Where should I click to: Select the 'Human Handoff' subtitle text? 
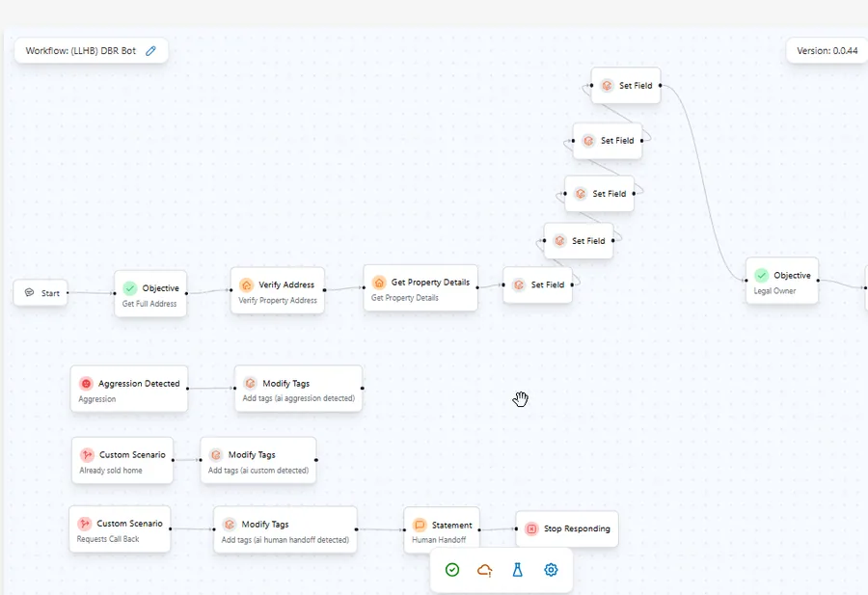coord(439,540)
